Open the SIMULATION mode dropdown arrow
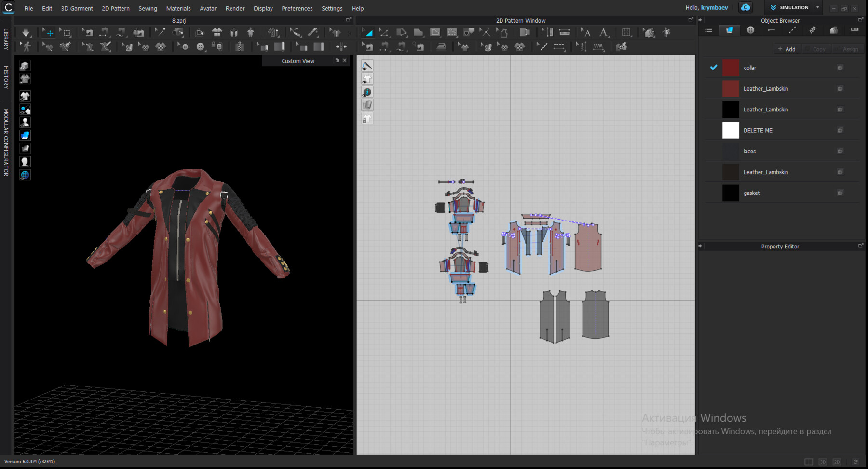This screenshot has width=868, height=469. (x=817, y=7)
